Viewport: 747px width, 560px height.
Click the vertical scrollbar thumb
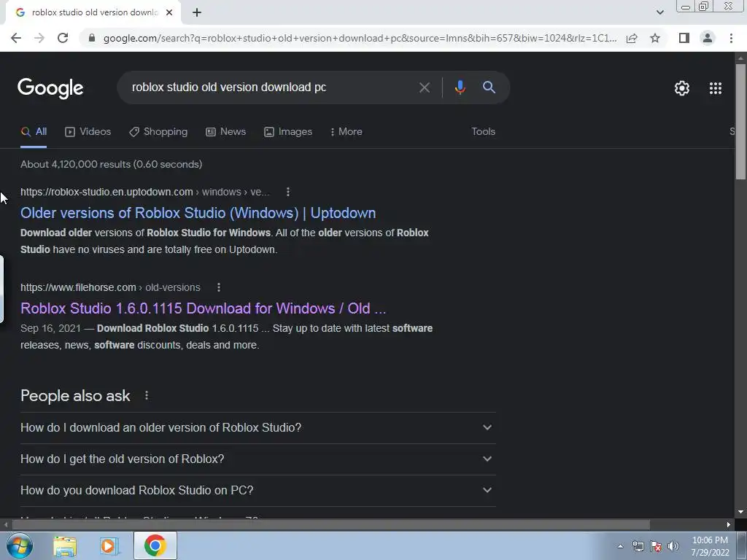tap(740, 122)
